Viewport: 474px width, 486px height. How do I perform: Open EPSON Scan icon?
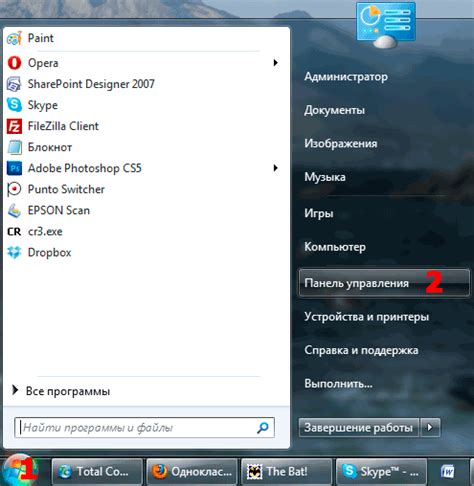pyautogui.click(x=14, y=210)
